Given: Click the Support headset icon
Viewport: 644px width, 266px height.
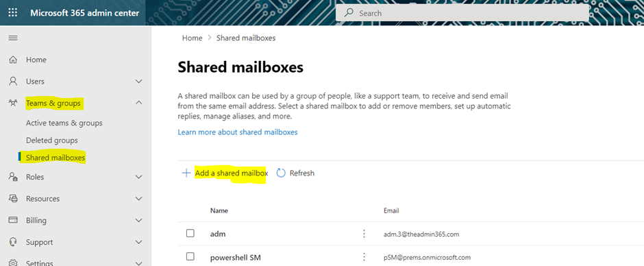Looking at the screenshot, I should coord(13,242).
